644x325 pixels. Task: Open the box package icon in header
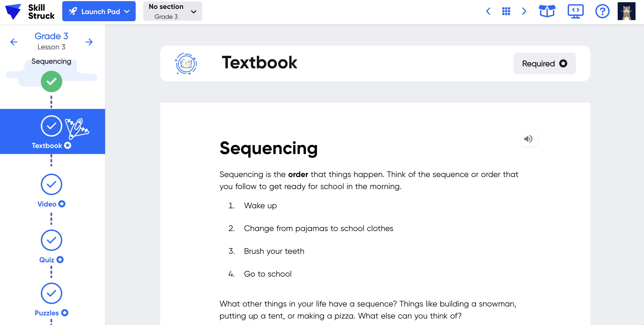pos(547,11)
